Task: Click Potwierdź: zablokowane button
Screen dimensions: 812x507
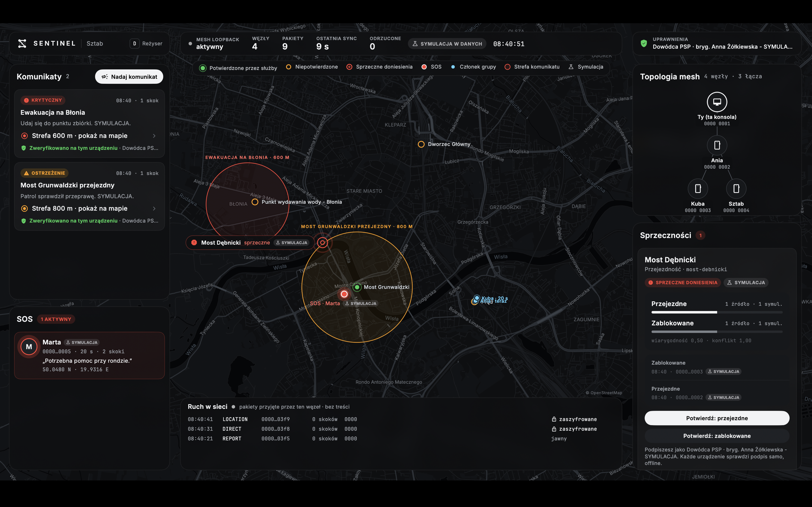Action: 717,436
